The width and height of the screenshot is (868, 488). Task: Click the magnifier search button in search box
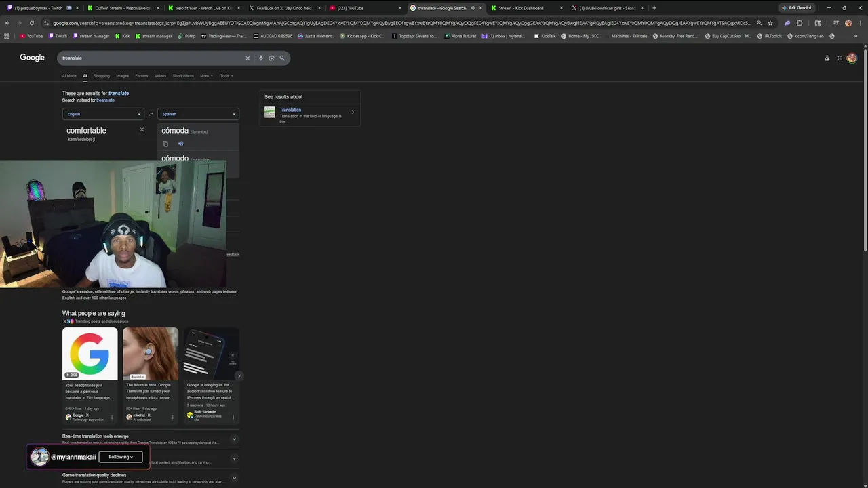[x=282, y=58]
